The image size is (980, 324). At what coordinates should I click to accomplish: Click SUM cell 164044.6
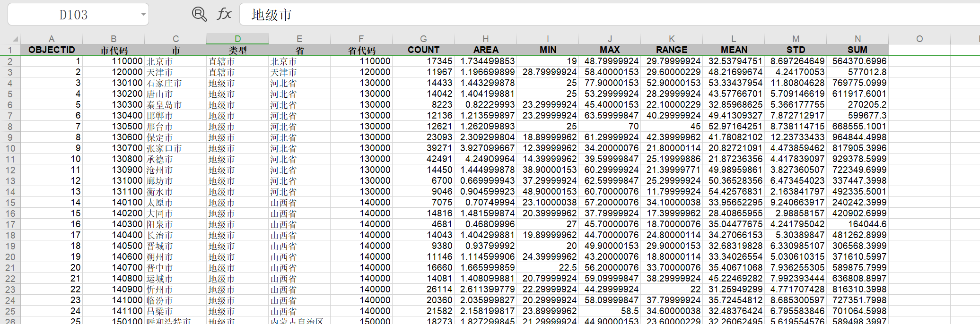[x=857, y=224]
